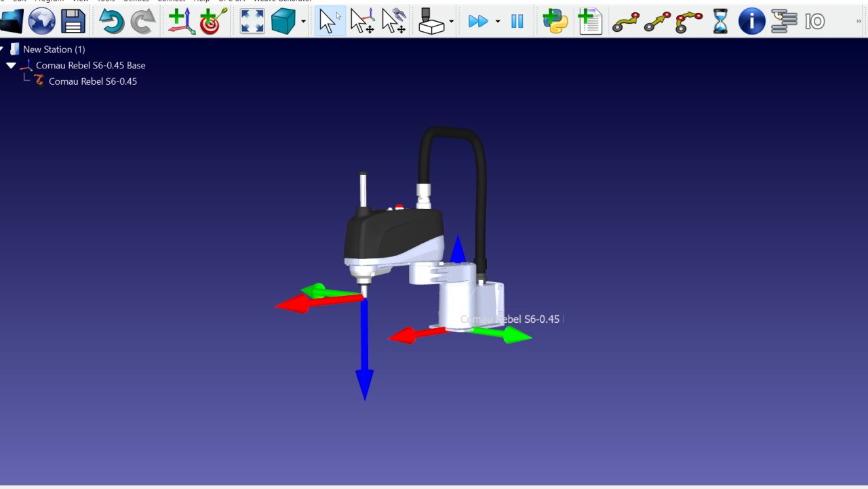
Task: Click the Set IO instruction button
Action: (814, 21)
